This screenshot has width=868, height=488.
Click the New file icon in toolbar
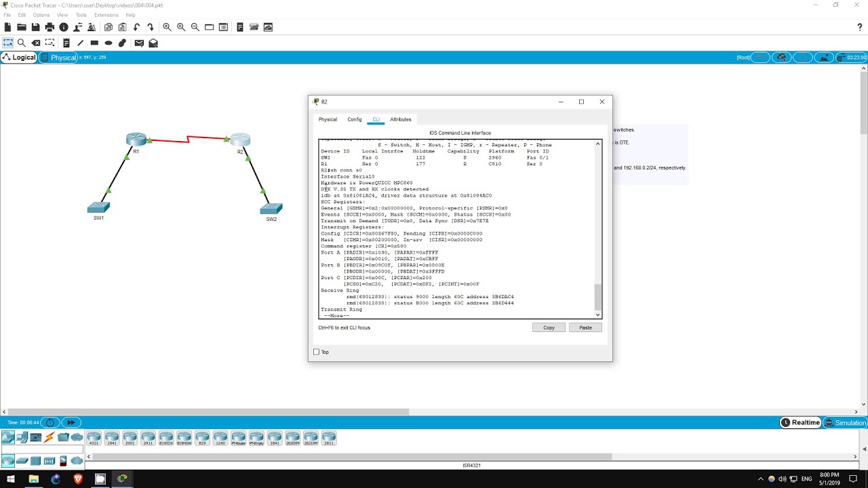point(7,27)
